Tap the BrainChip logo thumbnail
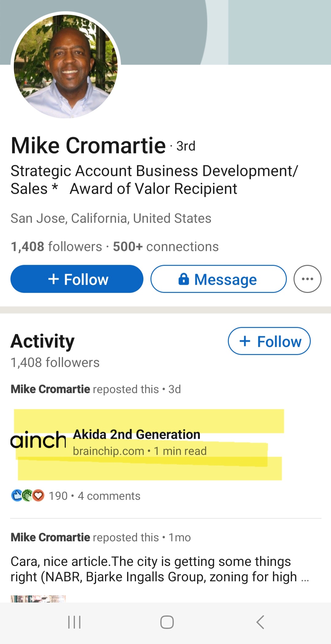Viewport: 331px width, 644px height. click(x=38, y=441)
